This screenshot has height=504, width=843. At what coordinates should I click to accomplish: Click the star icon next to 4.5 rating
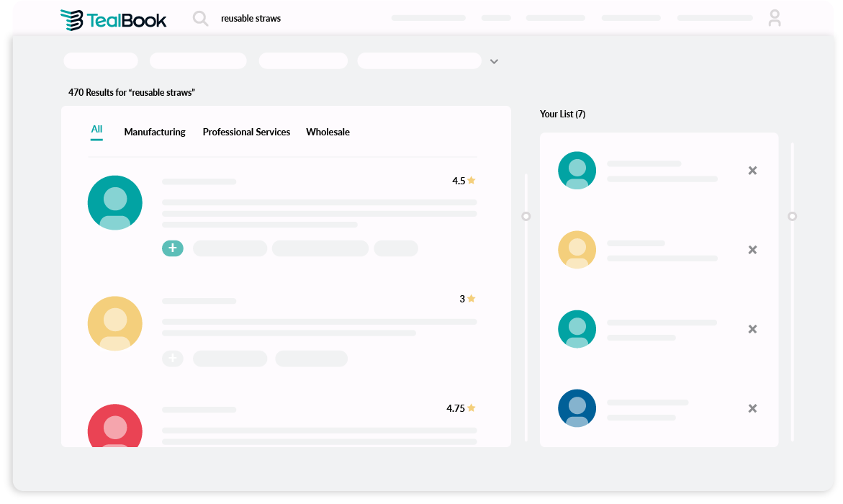[x=471, y=180]
